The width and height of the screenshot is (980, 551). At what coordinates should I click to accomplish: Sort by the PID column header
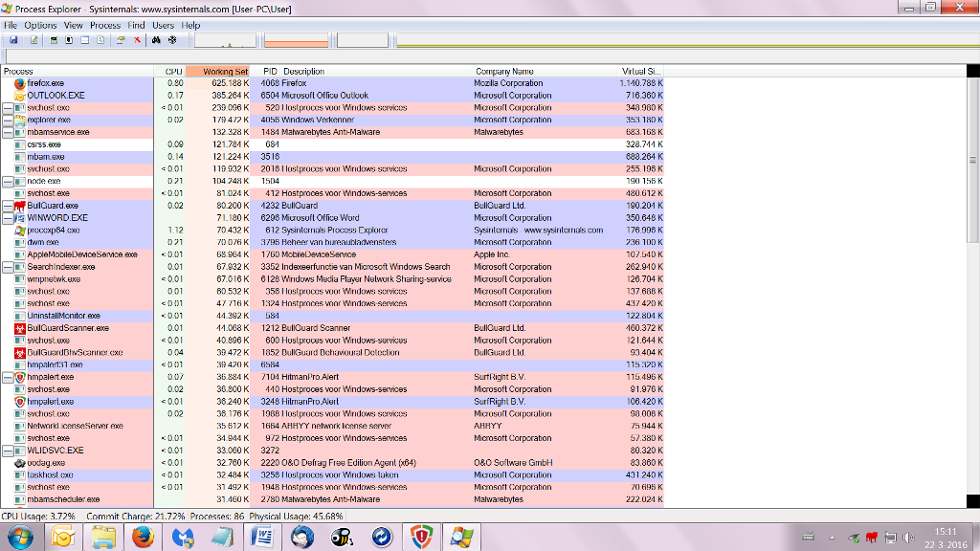tap(266, 71)
